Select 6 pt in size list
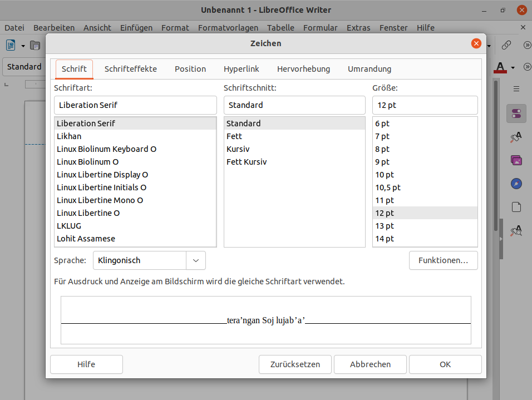This screenshot has height=400, width=532. pyautogui.click(x=425, y=124)
